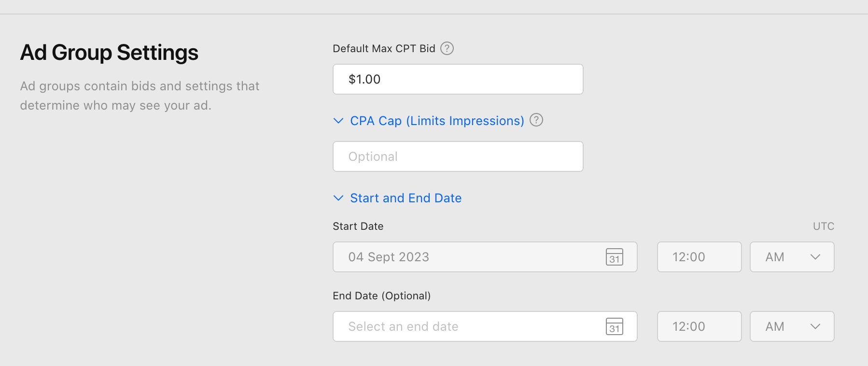This screenshot has width=868, height=366.
Task: Click the Select an end date field
Action: pos(485,326)
